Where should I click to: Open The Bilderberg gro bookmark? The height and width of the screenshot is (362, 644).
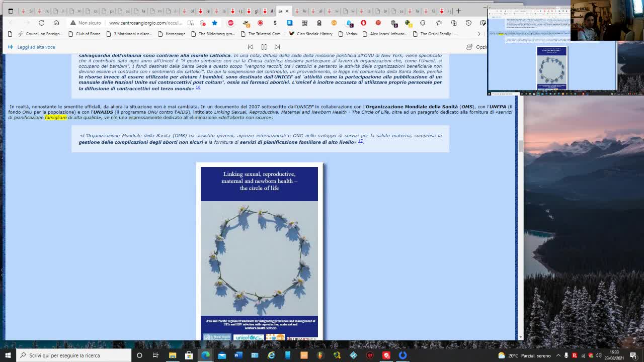[x=212, y=34]
